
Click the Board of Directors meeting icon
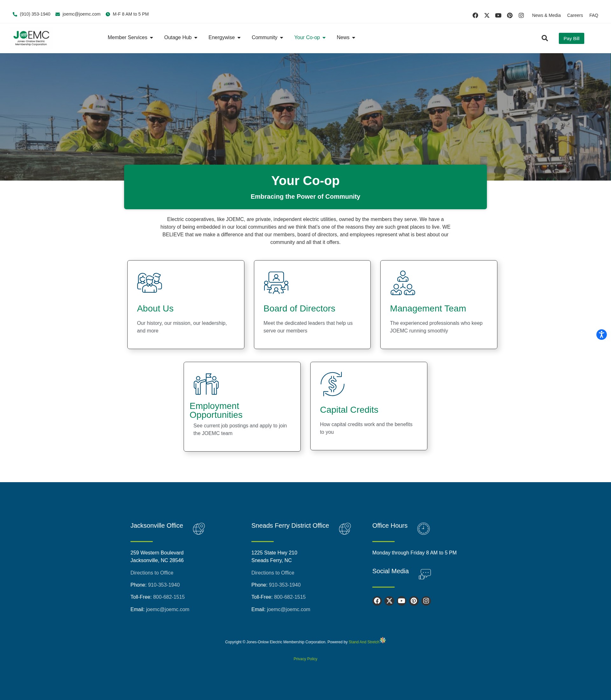pyautogui.click(x=276, y=282)
